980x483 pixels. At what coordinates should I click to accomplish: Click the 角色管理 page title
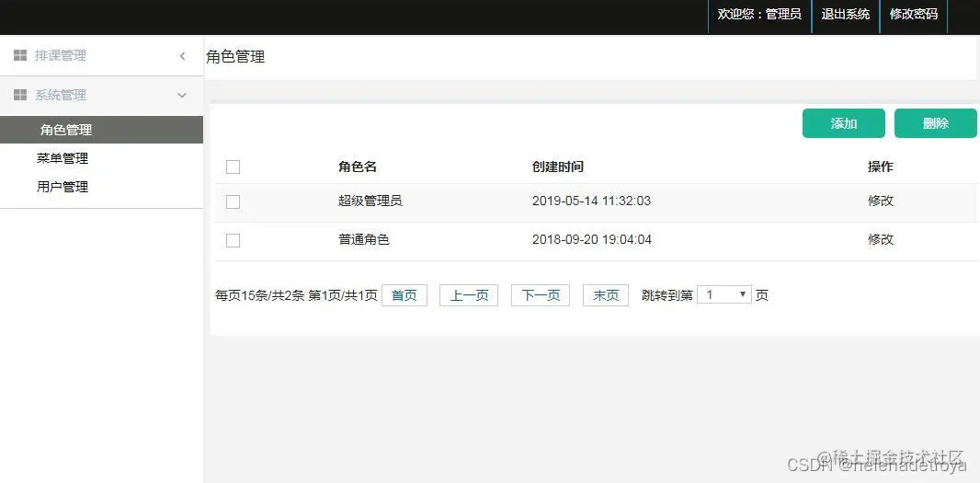point(235,57)
